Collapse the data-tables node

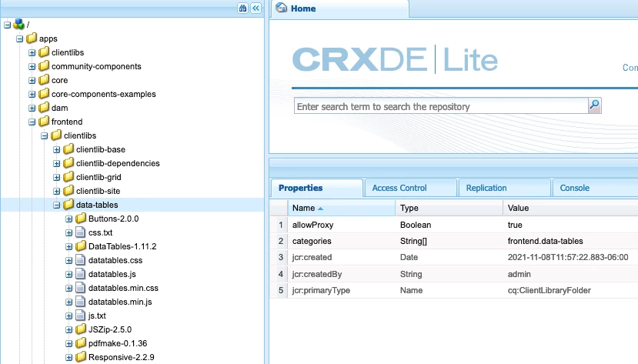[x=56, y=205]
